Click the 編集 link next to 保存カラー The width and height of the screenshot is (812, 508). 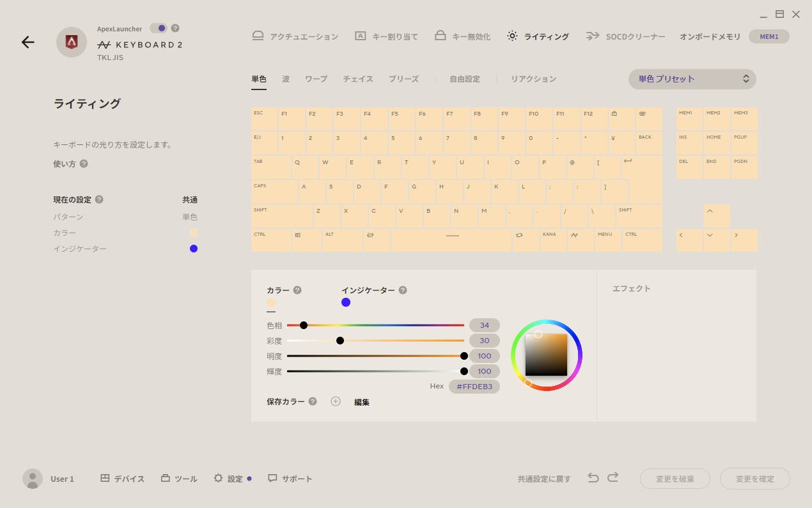point(362,402)
